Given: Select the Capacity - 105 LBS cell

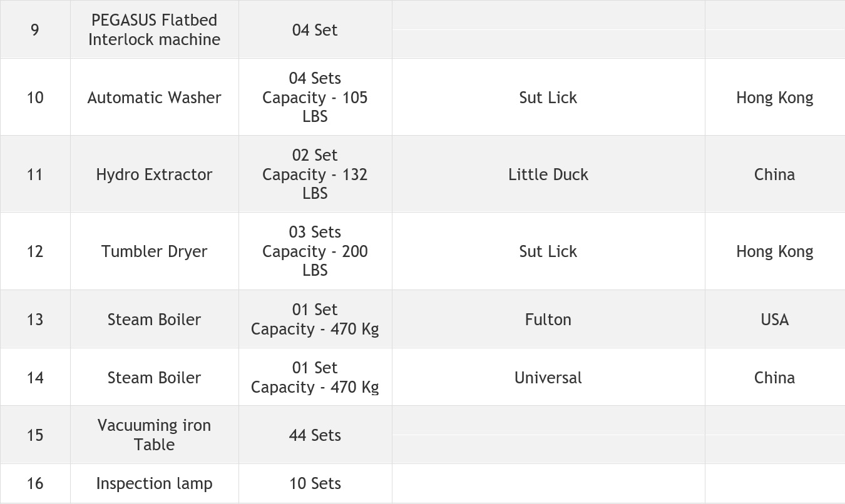Looking at the screenshot, I should coord(315,98).
